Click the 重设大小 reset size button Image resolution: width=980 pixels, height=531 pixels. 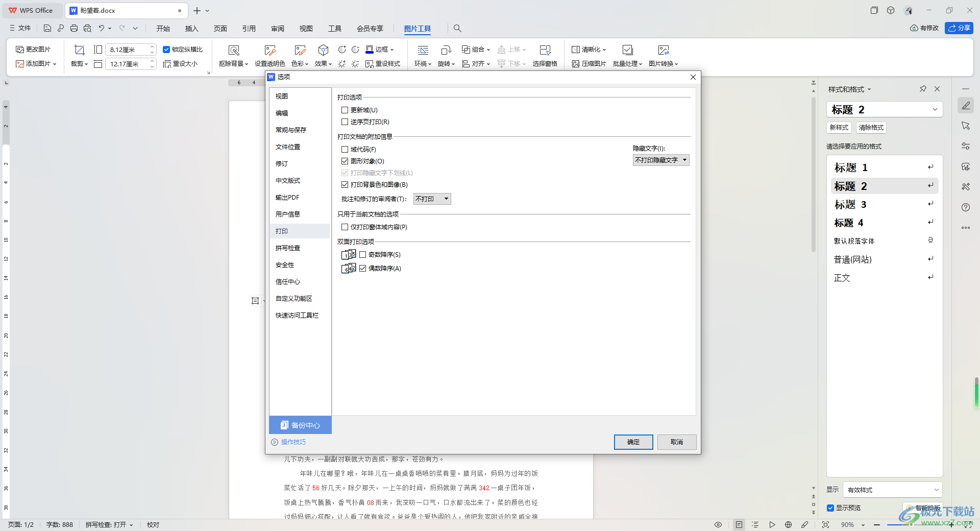[180, 64]
